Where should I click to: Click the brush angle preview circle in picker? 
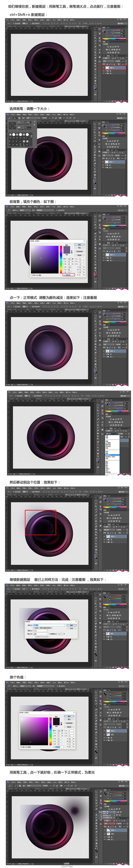tap(12, 126)
